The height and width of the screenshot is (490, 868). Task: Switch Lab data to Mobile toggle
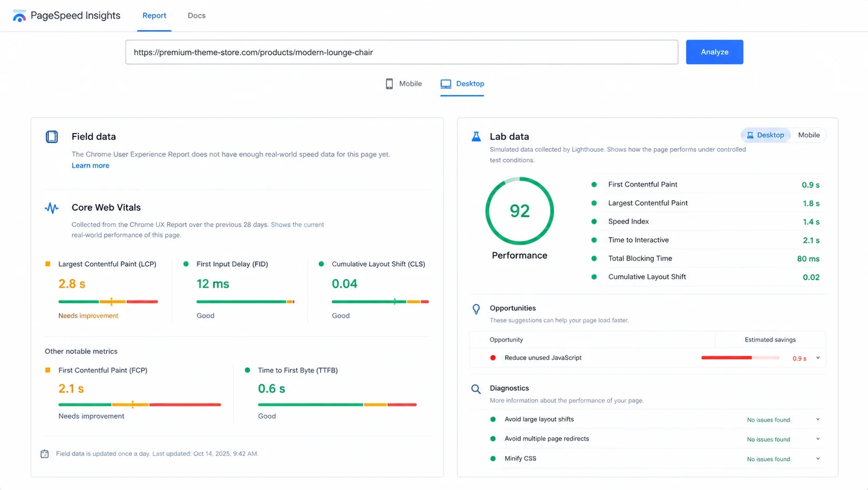809,135
